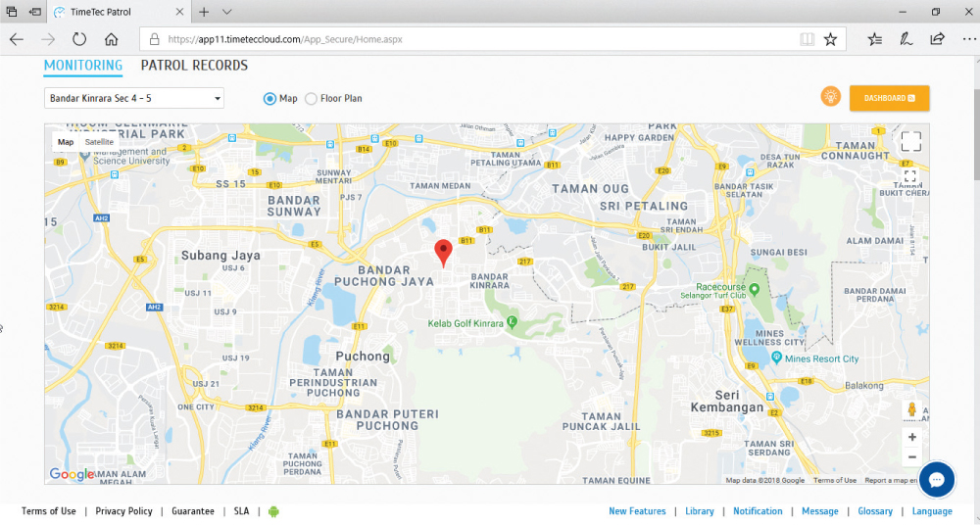The height and width of the screenshot is (525, 980).
Task: Click the Kelab Golf Kinrara marker
Action: [512, 322]
